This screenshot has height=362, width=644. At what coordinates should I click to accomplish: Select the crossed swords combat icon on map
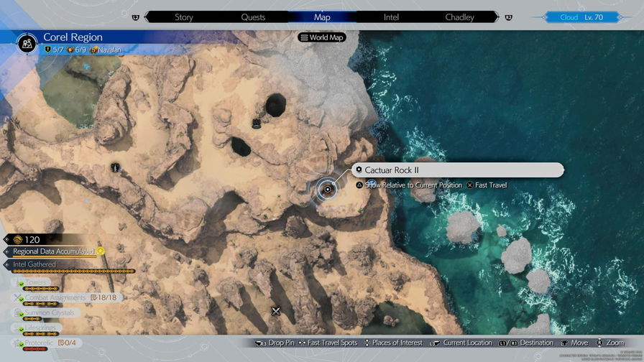[x=275, y=311]
